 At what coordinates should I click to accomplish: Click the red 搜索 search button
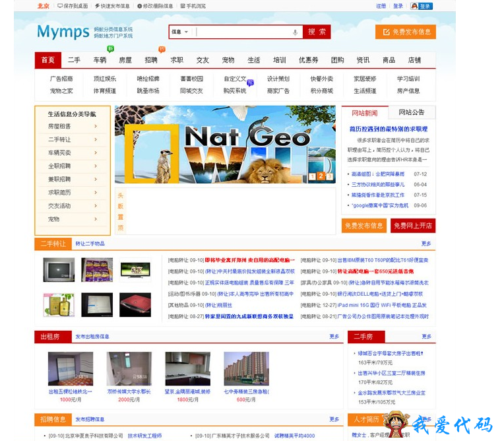point(317,32)
